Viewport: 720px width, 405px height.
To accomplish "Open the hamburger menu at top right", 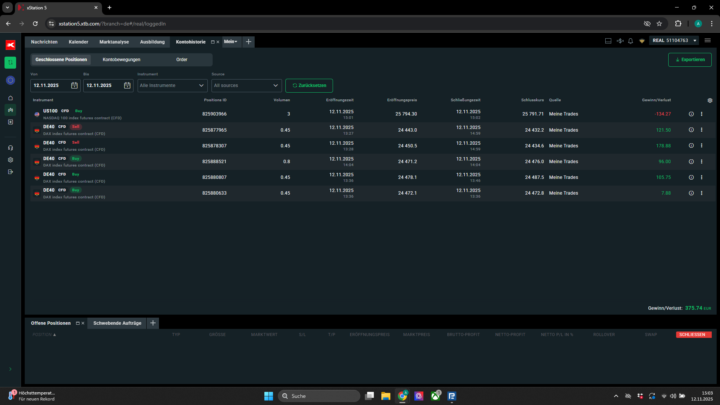I will 708,40.
